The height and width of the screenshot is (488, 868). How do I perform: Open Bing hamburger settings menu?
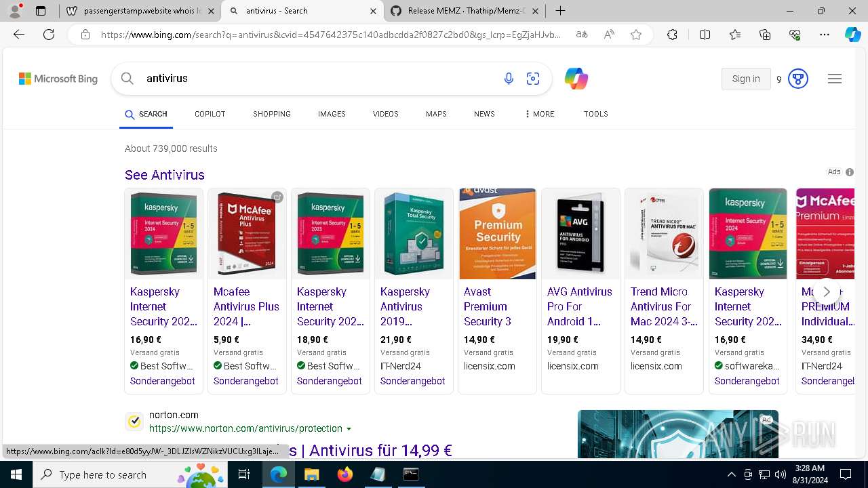point(835,79)
